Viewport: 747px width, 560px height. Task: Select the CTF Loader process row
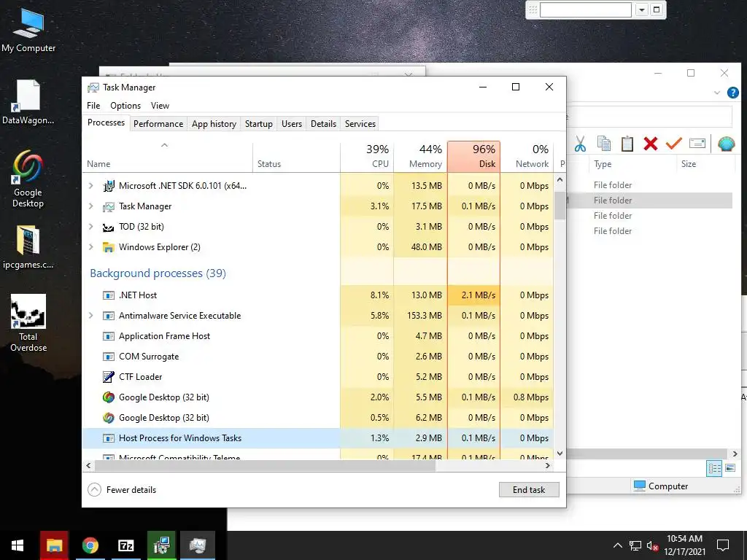pos(318,377)
